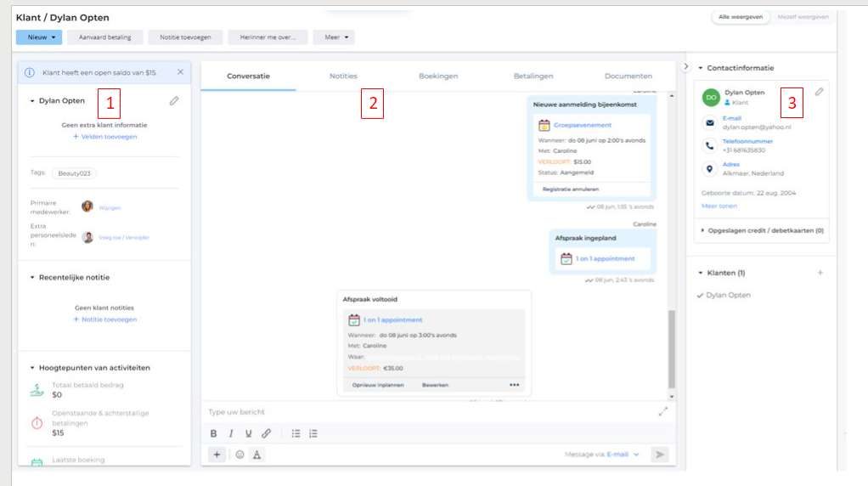
Task: Toggle italic formatting
Action: click(231, 433)
